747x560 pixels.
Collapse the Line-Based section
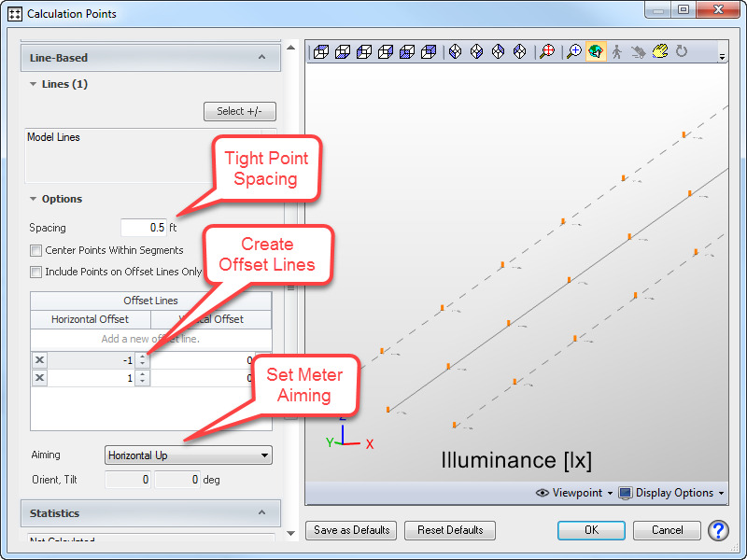(261, 58)
